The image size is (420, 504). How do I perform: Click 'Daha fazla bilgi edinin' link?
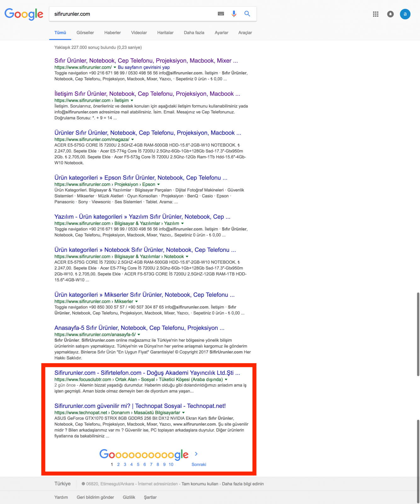click(243, 484)
